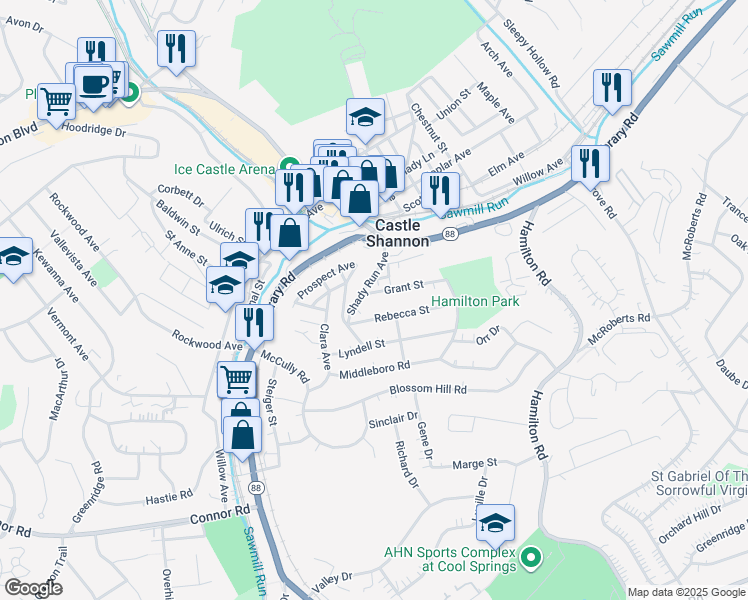Select the school marker at the left edge

(14, 257)
